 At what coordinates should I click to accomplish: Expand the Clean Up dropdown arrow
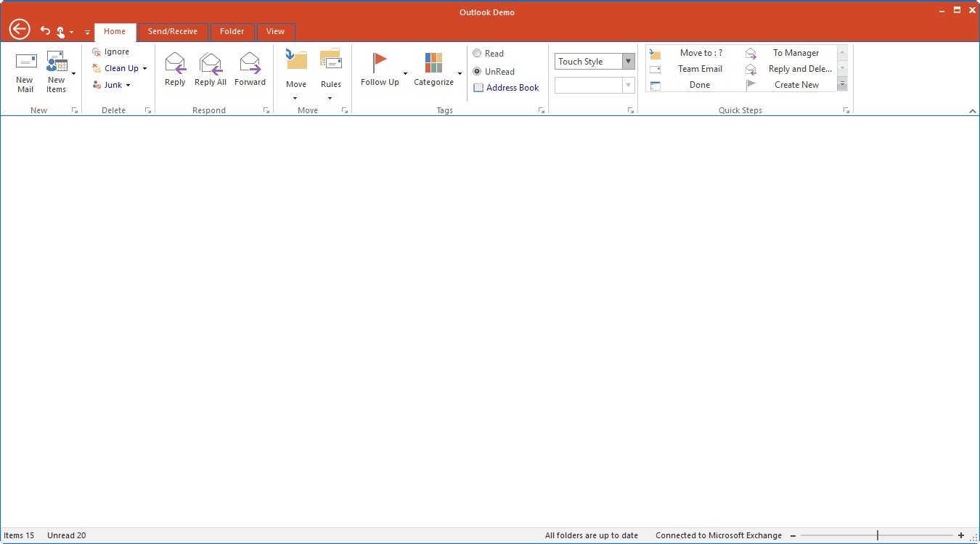pyautogui.click(x=144, y=69)
